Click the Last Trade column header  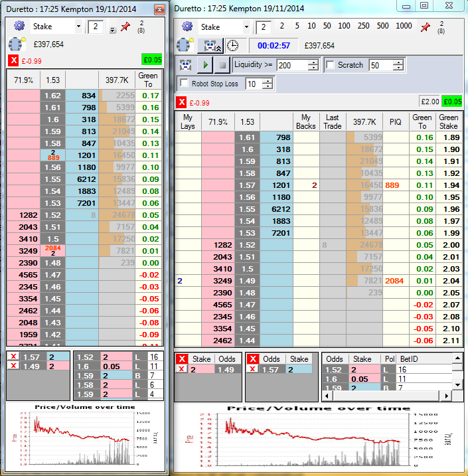click(333, 121)
